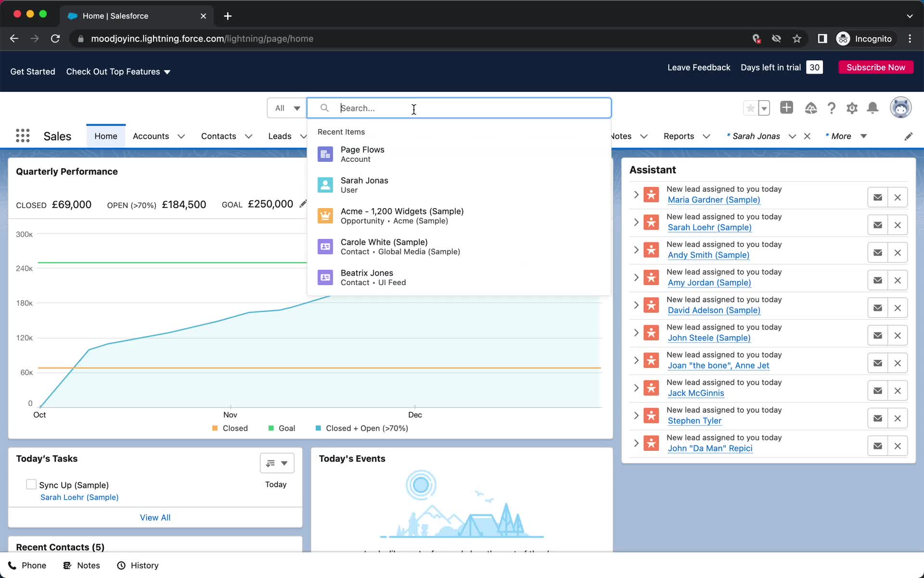This screenshot has height=578, width=924.
Task: Open the More tabs dropdown
Action: click(846, 136)
